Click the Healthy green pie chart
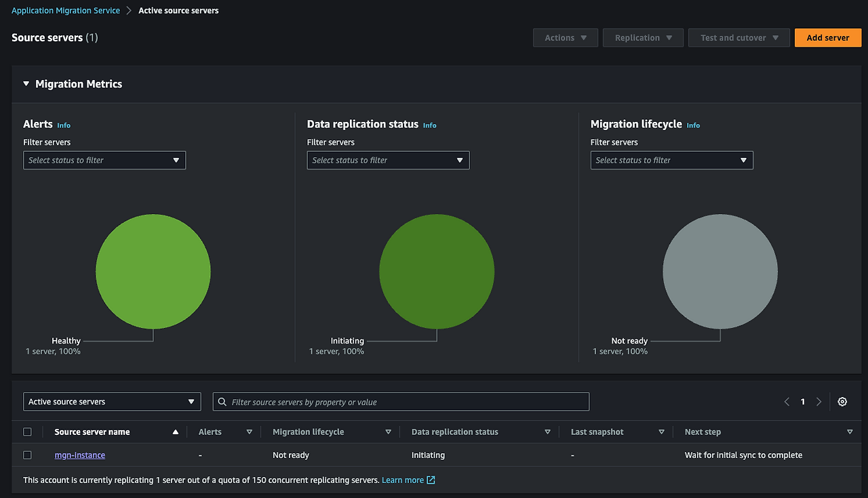 point(153,272)
